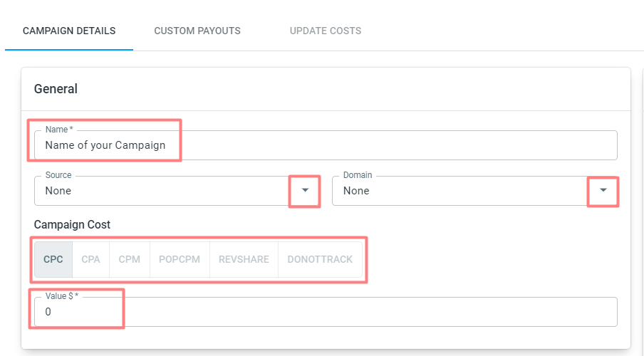This screenshot has width=644, height=356.
Task: Open the Update Costs tab
Action: 326,31
